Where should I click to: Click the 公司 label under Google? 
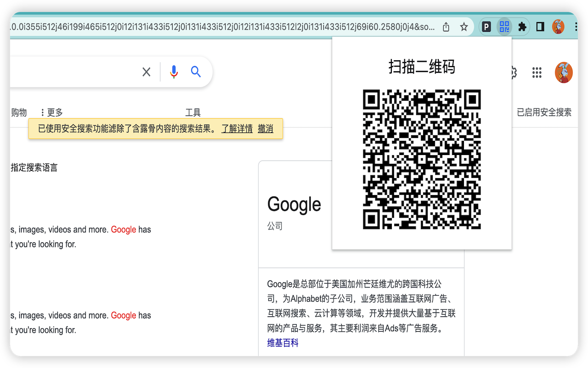click(275, 226)
